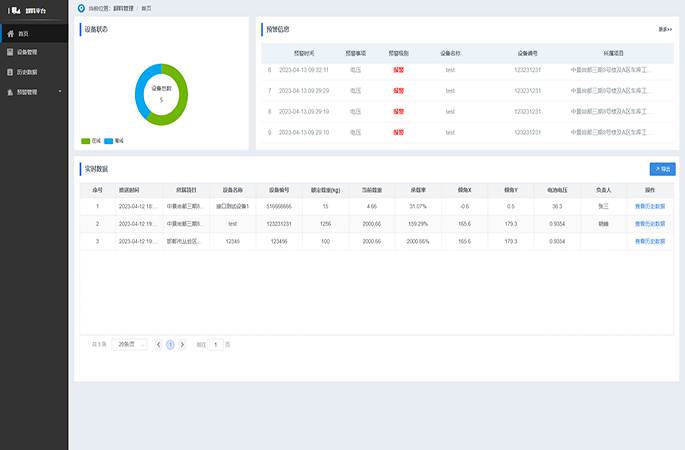Screen dimensions: 685x450
Task: Click the 预警管理 sidebar icon
Action: (10, 91)
